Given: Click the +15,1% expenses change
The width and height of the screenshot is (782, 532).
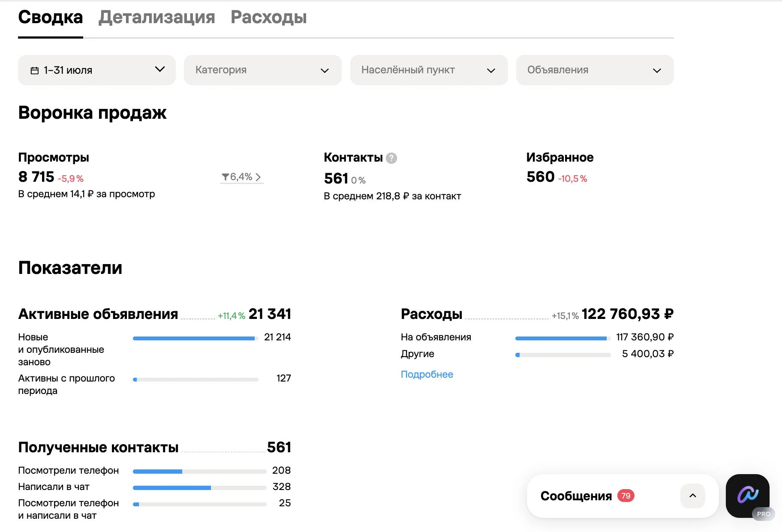Looking at the screenshot, I should click(x=565, y=316).
